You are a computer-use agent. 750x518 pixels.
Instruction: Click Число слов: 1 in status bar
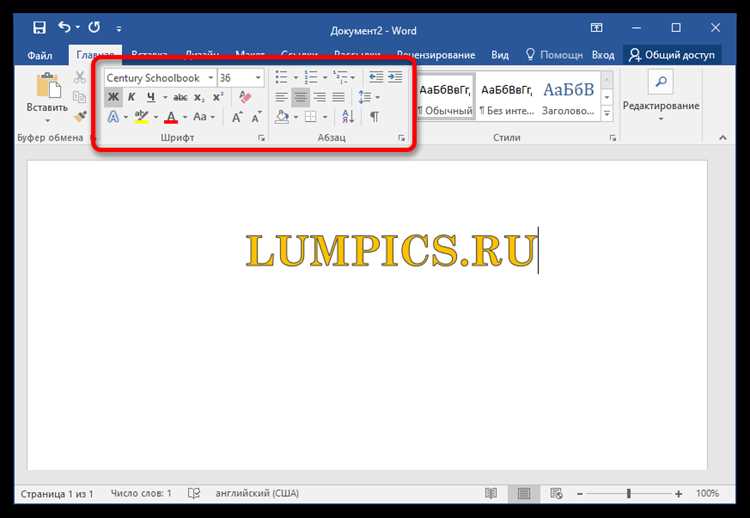click(141, 493)
